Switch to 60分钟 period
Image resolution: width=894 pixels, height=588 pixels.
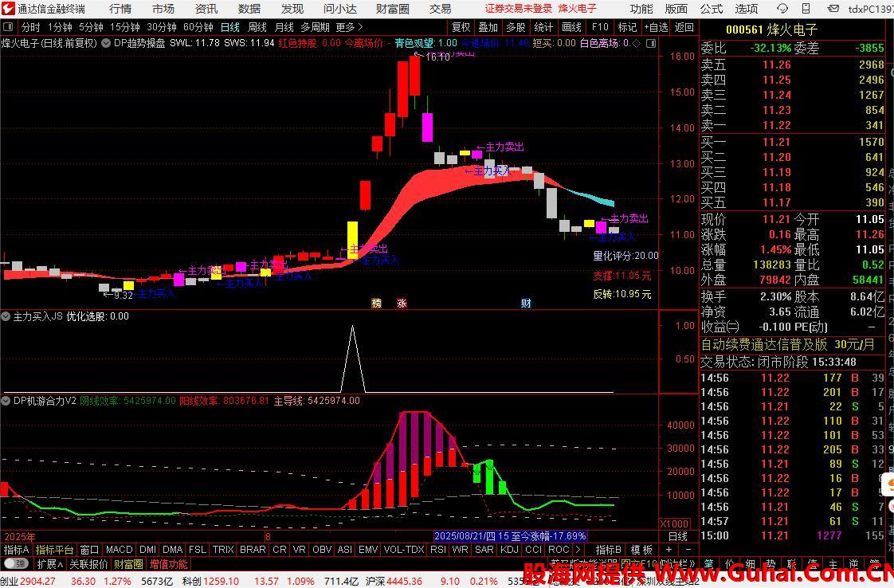198,27
